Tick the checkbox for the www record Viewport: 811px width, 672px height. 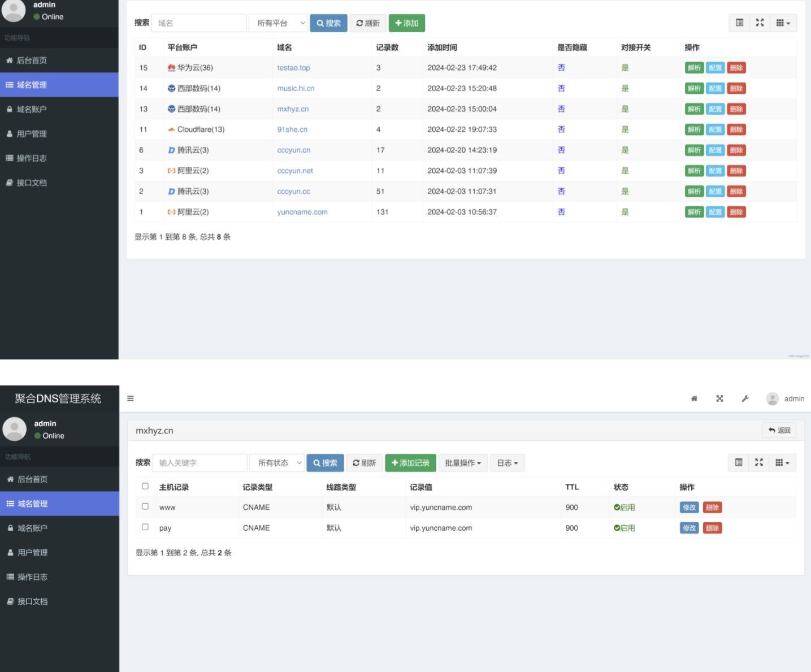[x=145, y=506]
